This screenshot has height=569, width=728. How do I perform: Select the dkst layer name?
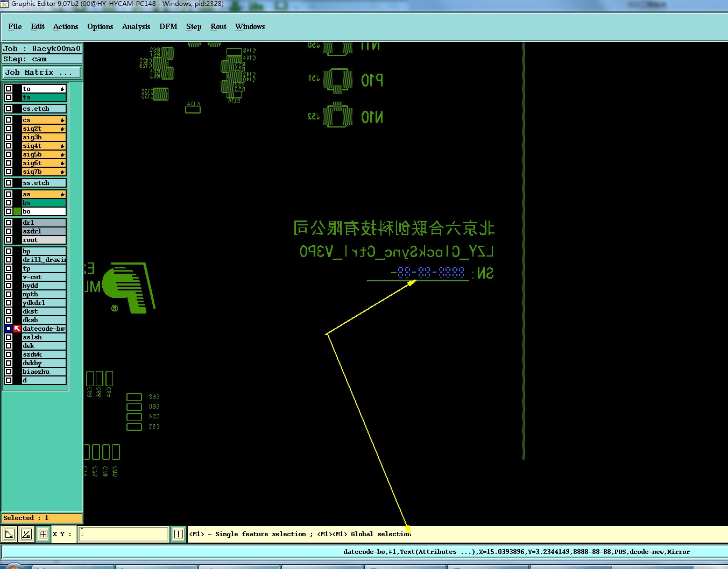click(x=44, y=311)
